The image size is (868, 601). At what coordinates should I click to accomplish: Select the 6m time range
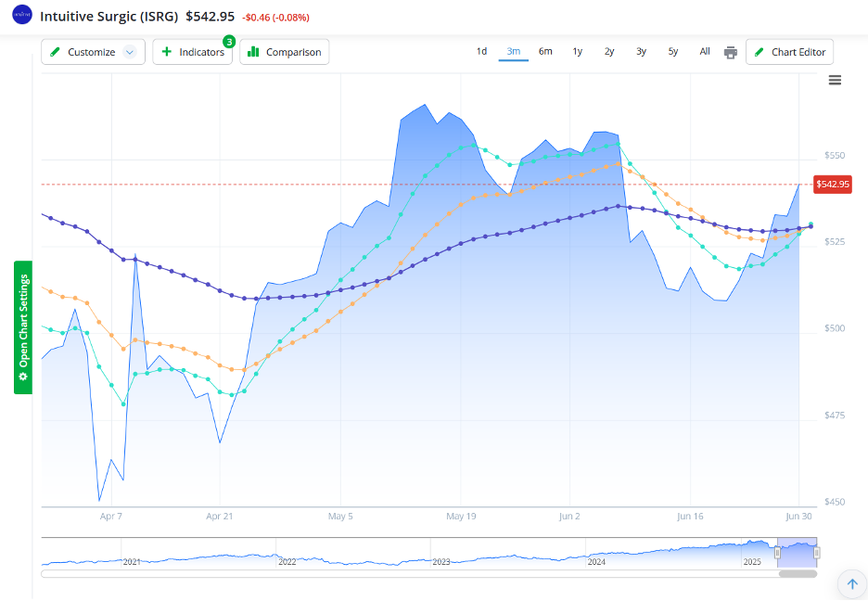click(x=545, y=51)
